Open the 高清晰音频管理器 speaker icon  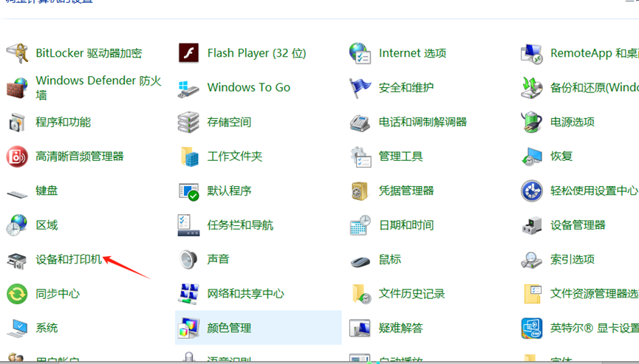(17, 157)
